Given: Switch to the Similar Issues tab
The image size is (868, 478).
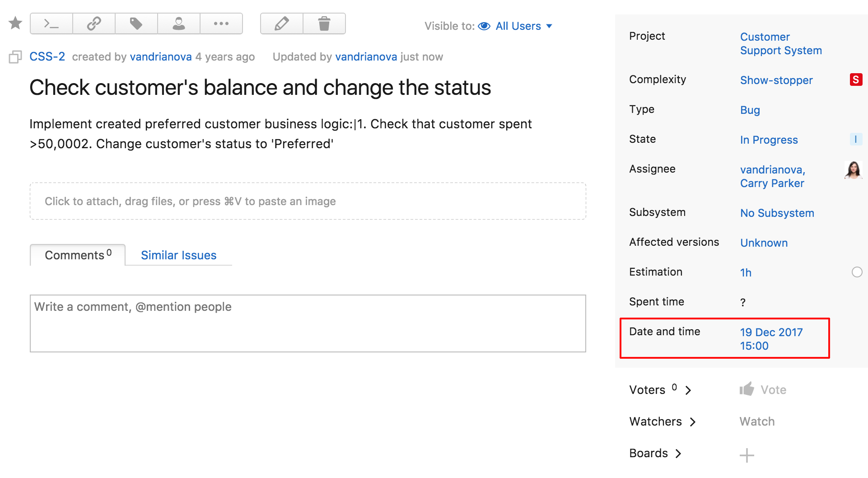Looking at the screenshot, I should [178, 255].
